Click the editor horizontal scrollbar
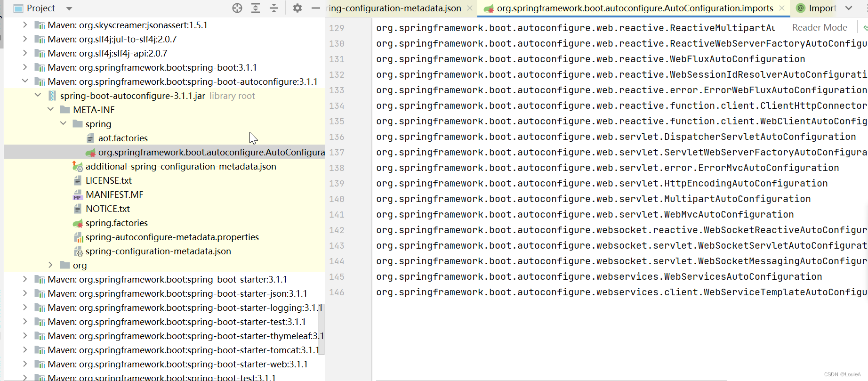The image size is (868, 381). click(x=552, y=380)
